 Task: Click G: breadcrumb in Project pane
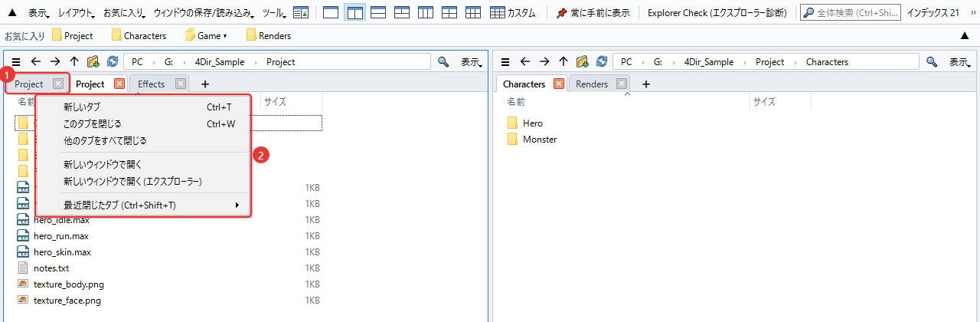(x=169, y=62)
